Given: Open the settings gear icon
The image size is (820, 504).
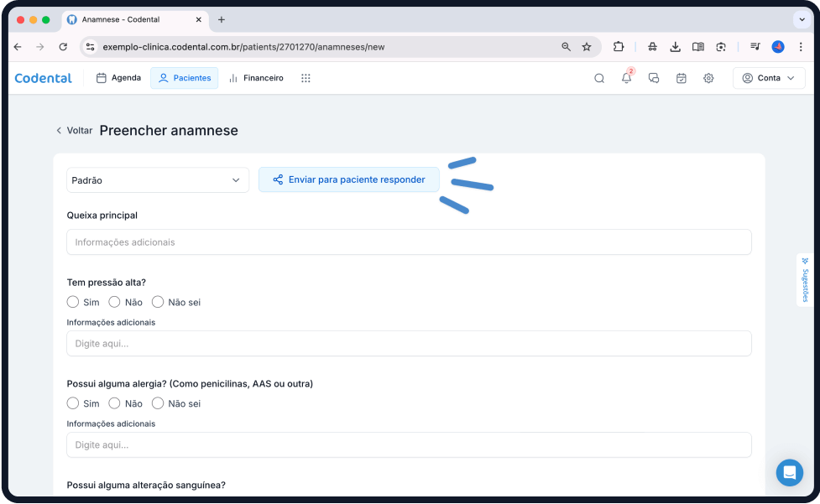Looking at the screenshot, I should [708, 78].
